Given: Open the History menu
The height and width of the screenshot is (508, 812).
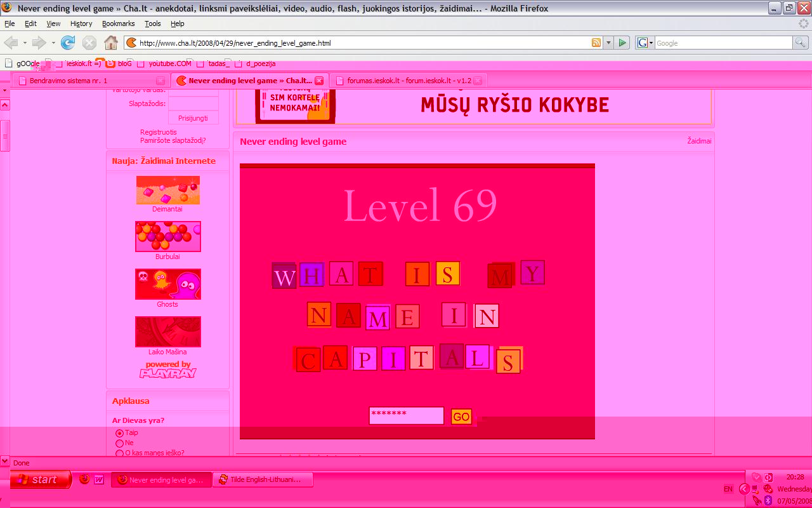Looking at the screenshot, I should click(x=81, y=23).
